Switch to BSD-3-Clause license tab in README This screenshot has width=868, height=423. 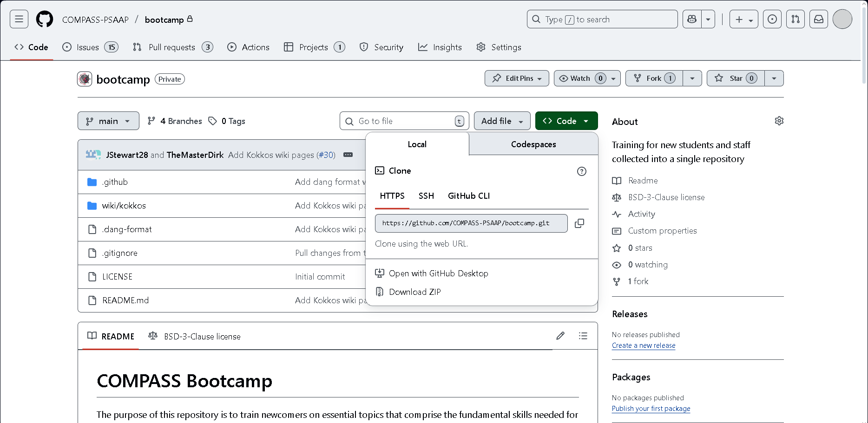coord(195,336)
